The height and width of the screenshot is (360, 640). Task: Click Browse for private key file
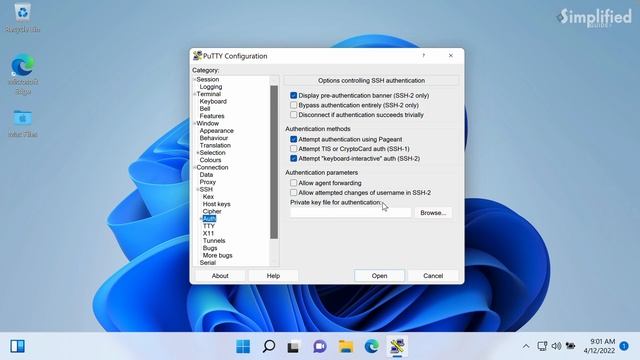433,213
